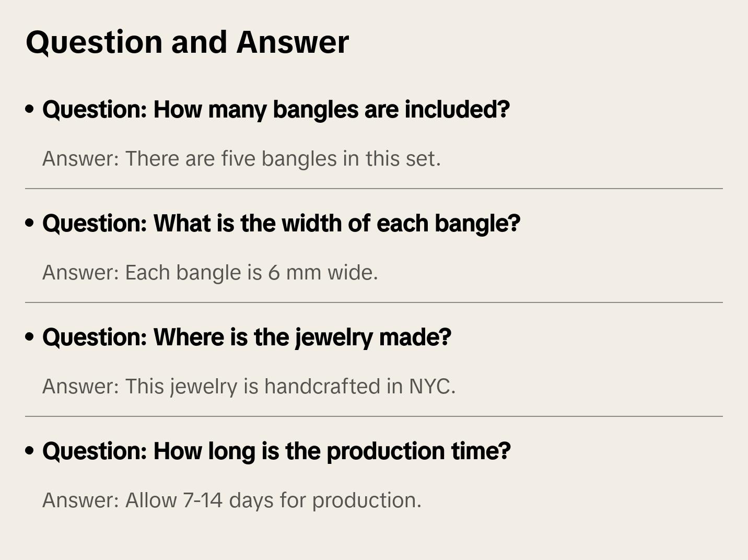Click the word "five" in the first answer
The image size is (748, 560).
[238, 159]
